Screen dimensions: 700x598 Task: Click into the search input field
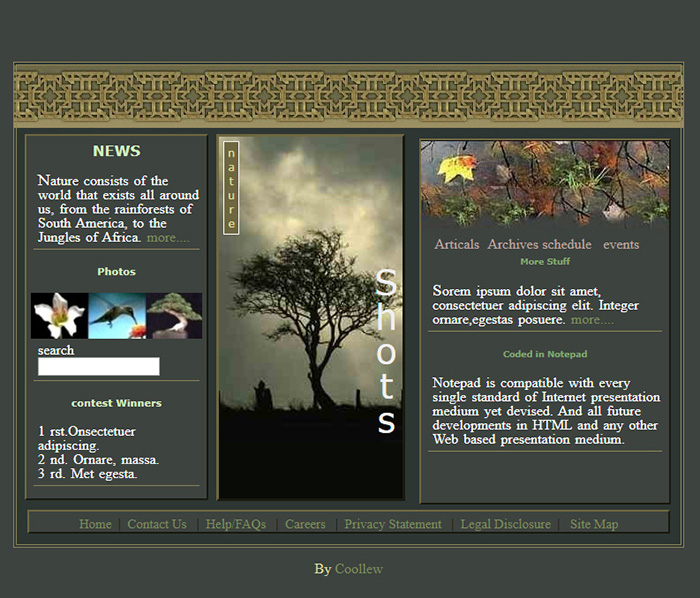[98, 367]
